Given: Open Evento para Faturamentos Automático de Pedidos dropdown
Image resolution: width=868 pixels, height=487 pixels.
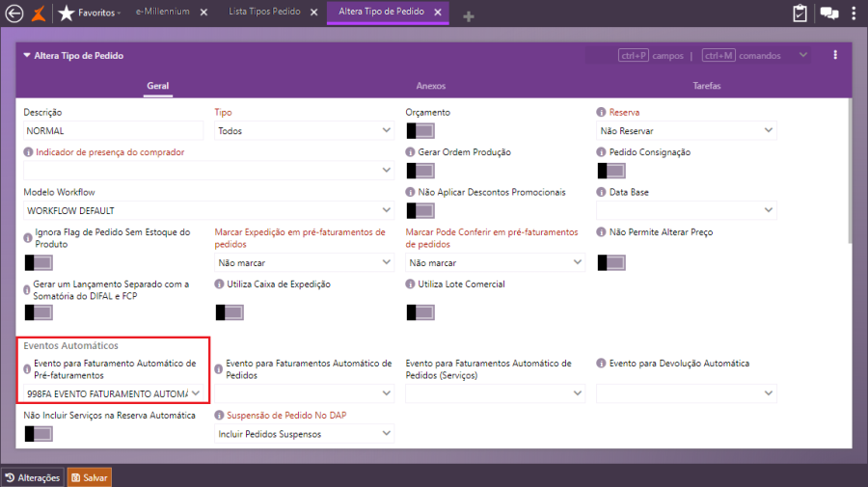Looking at the screenshot, I should pos(304,393).
